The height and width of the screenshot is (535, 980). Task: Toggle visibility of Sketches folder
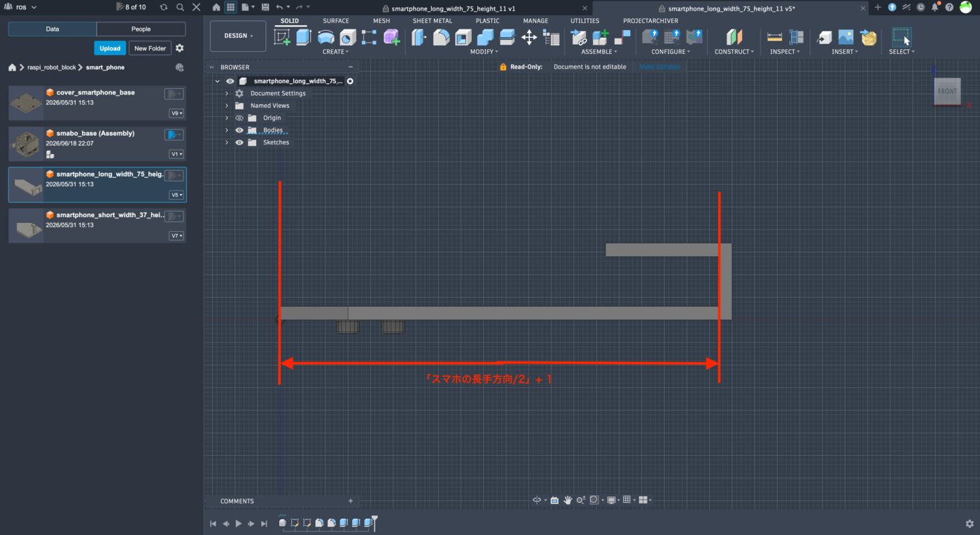pos(239,142)
